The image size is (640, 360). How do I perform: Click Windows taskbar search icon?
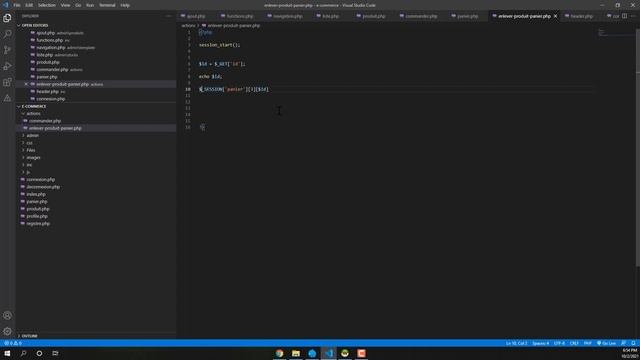[x=23, y=353]
